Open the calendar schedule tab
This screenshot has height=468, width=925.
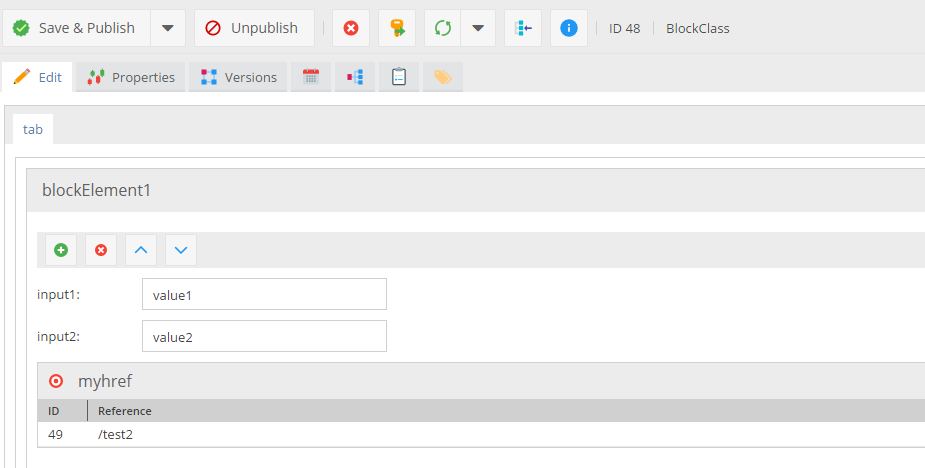[x=311, y=77]
